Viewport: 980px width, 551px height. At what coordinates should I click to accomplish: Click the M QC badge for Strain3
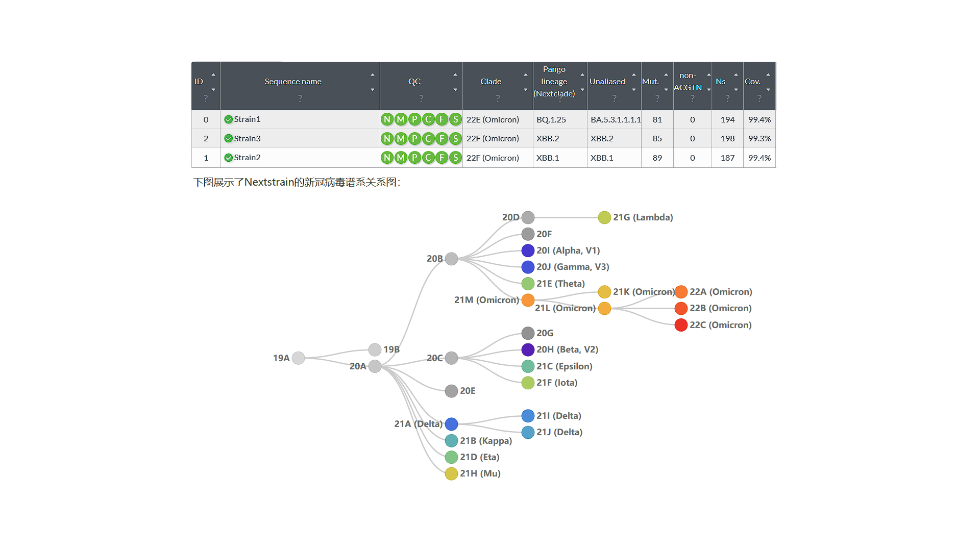(x=401, y=139)
